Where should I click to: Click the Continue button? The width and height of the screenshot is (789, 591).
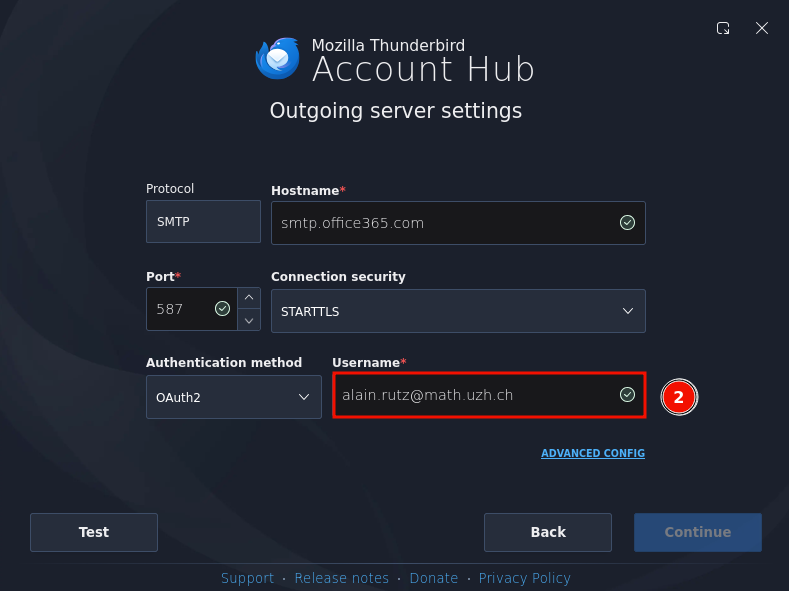697,532
